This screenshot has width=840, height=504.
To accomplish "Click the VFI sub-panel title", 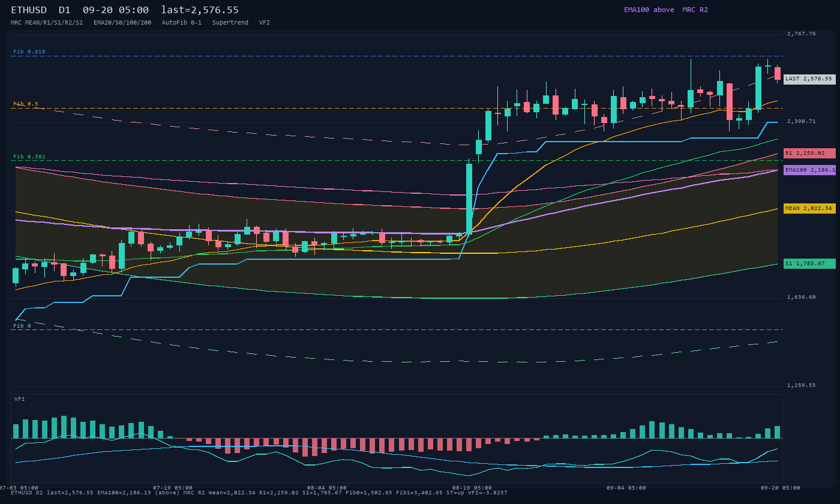I will [x=20, y=399].
